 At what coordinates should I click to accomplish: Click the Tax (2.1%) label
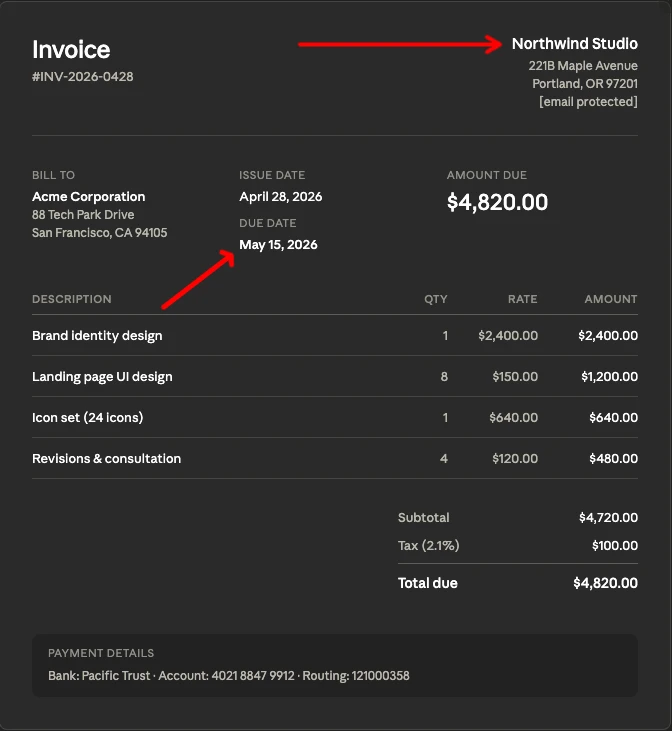point(429,545)
